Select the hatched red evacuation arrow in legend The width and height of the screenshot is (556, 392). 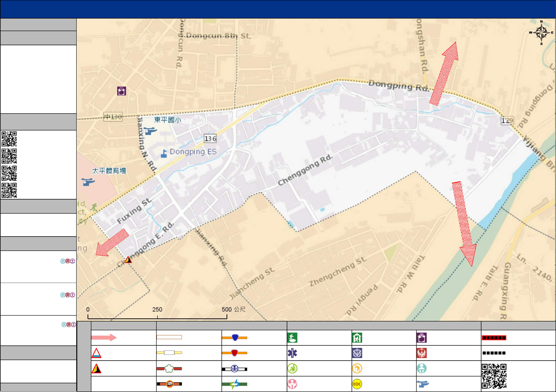[104, 337]
